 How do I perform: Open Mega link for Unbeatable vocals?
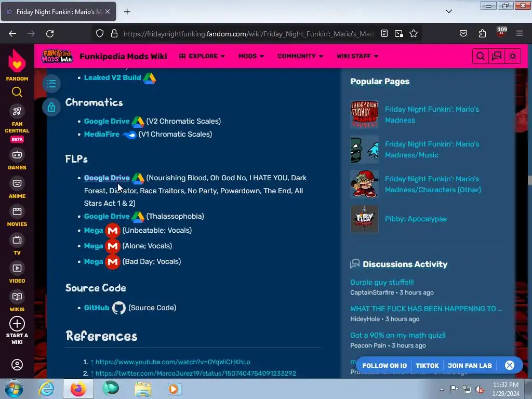pos(94,230)
